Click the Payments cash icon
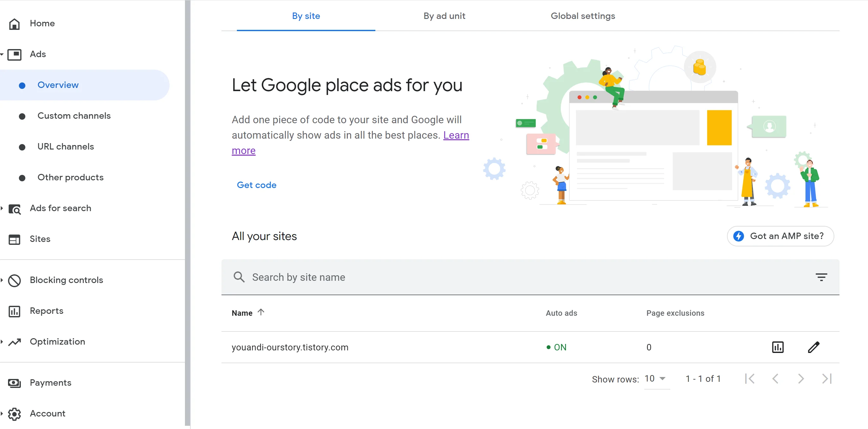Viewport: 868px width, 429px height. 14,383
